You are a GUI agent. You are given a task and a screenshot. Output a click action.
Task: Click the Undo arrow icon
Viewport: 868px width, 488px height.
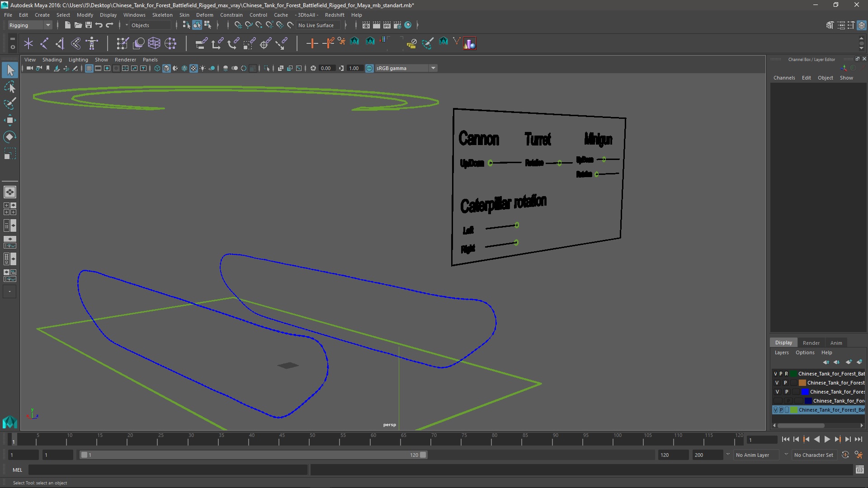(99, 25)
